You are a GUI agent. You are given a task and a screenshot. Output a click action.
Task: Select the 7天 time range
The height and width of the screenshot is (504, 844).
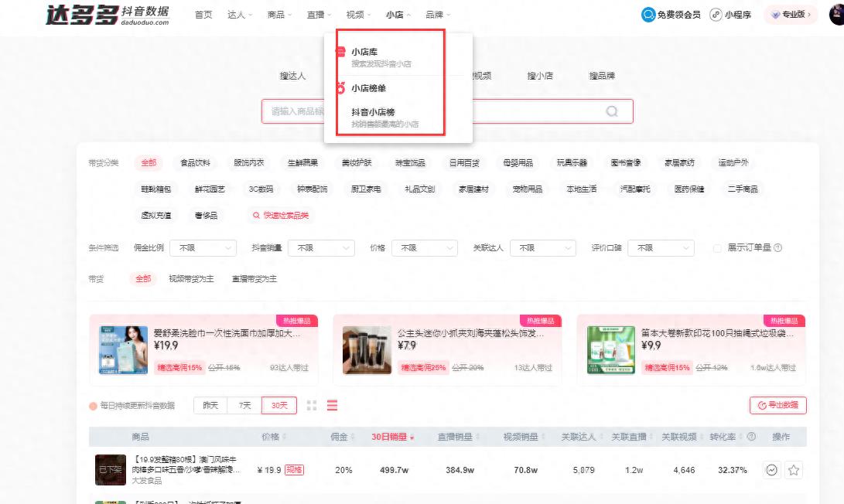245,405
